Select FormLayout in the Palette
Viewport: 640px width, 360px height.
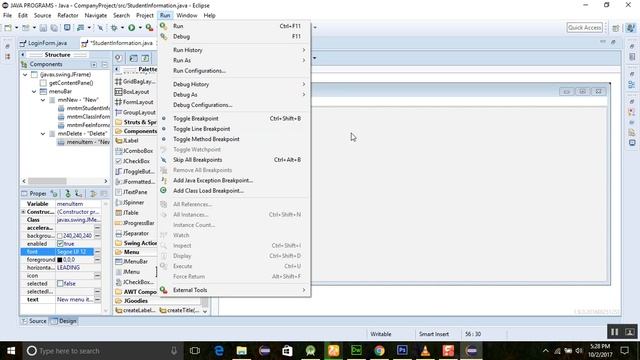coord(134,102)
